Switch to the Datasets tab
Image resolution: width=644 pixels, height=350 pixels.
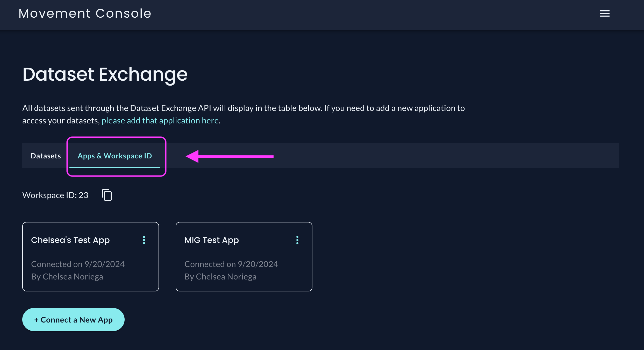point(46,156)
